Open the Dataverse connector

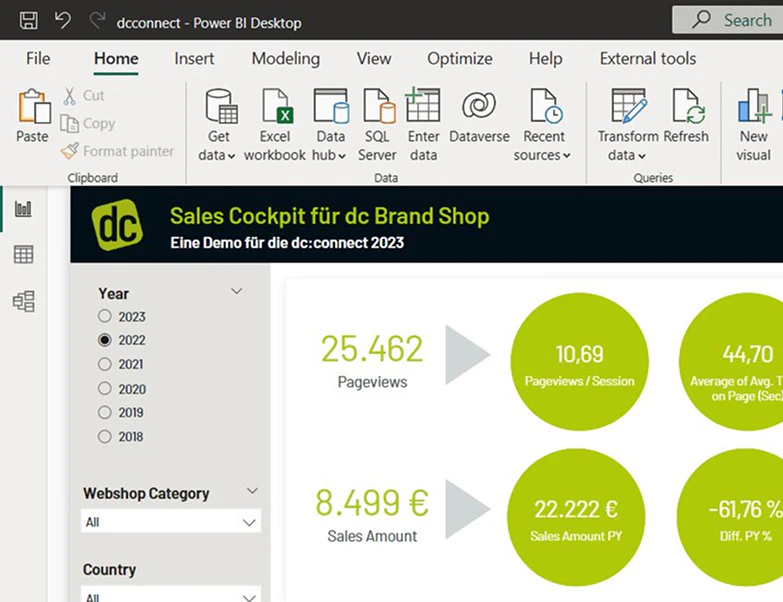pos(479,117)
